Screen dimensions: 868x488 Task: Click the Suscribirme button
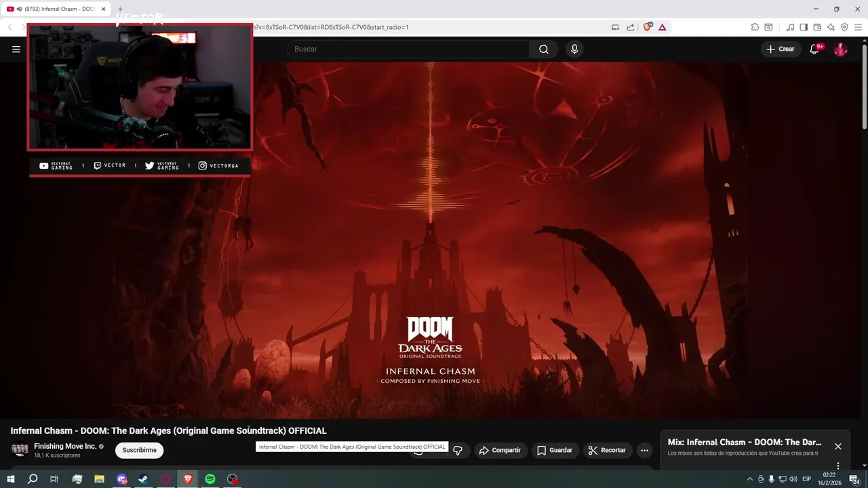[139, 450]
